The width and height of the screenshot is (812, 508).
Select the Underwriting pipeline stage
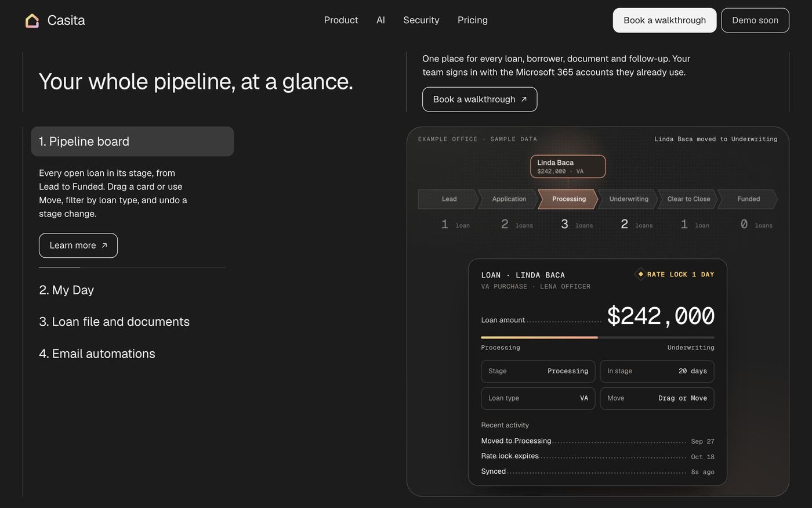[x=628, y=199]
